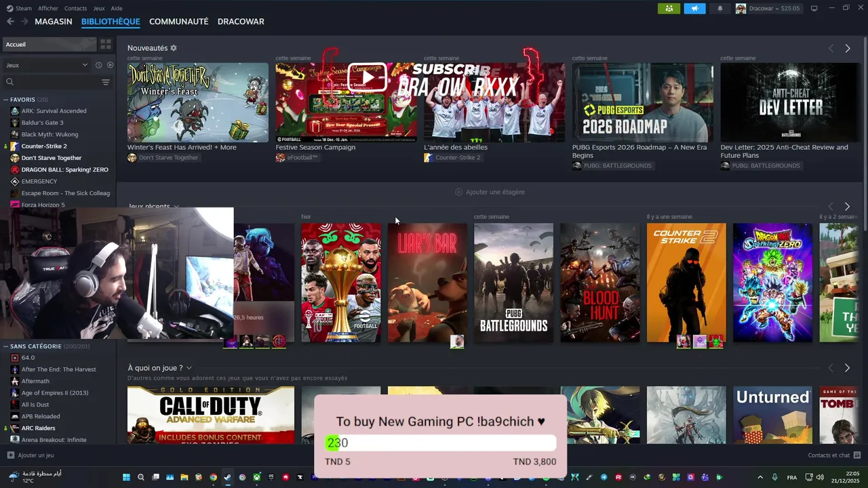Click the Accueil button
The image size is (868, 488).
coord(49,44)
